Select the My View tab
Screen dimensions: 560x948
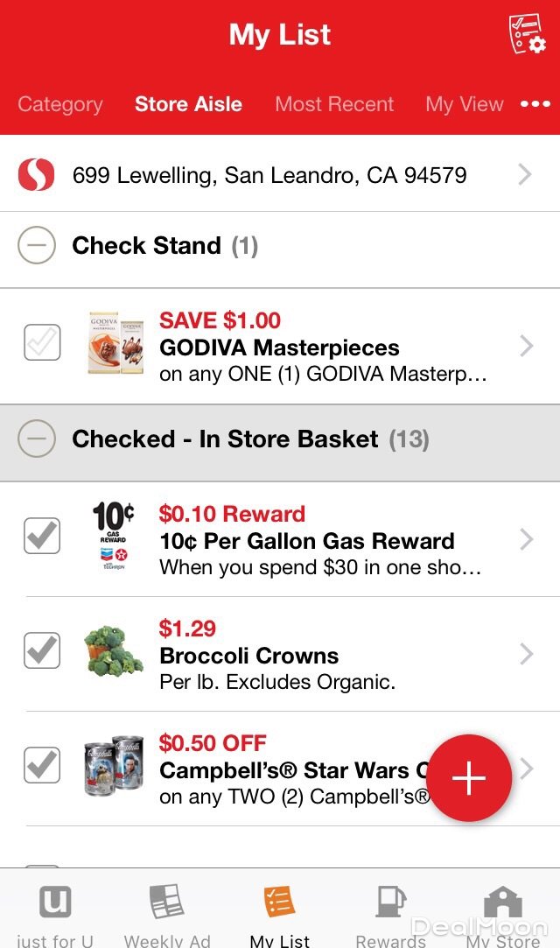(465, 105)
